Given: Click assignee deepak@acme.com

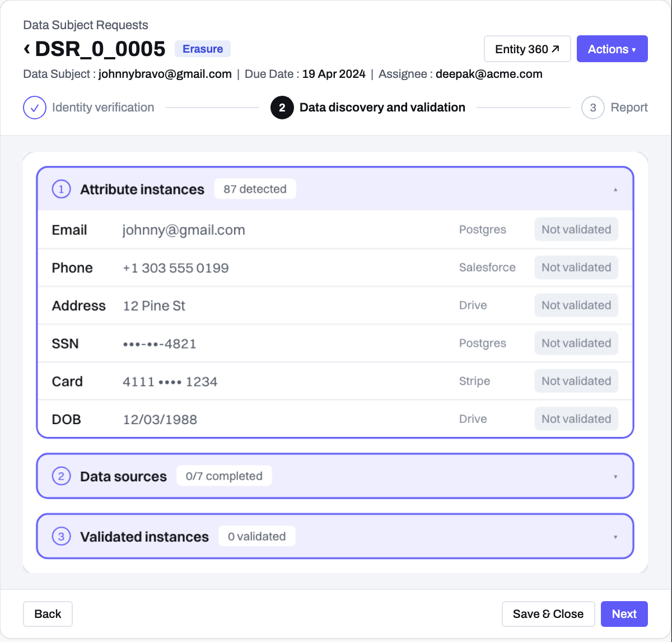Looking at the screenshot, I should click(489, 74).
